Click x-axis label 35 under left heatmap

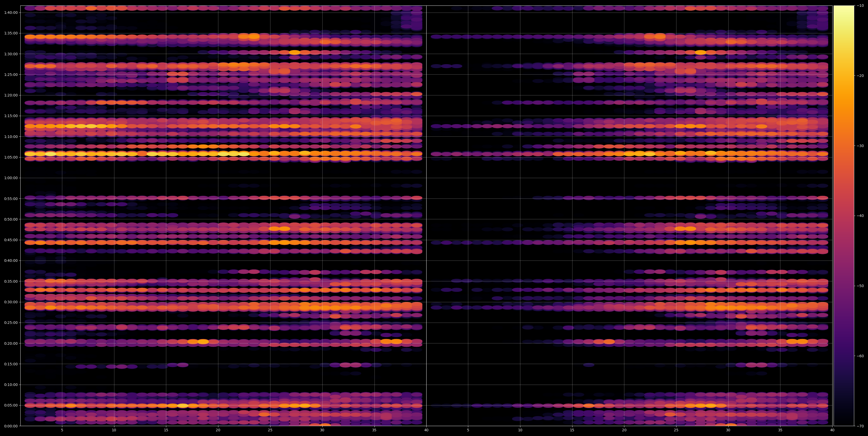[x=374, y=430]
